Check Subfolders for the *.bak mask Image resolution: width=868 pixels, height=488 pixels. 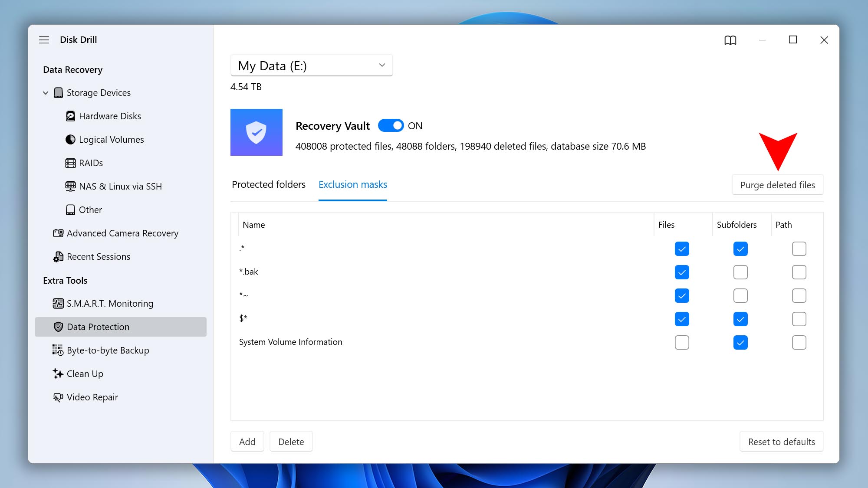click(x=740, y=272)
